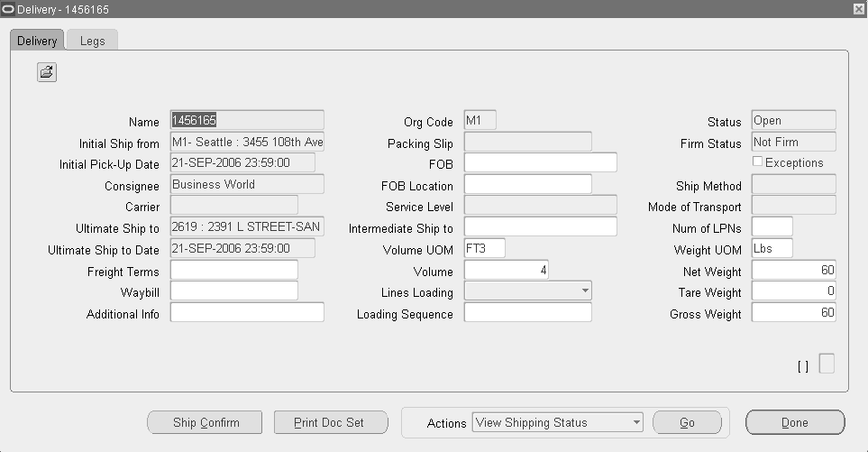Click the Consignee field Business World
The height and width of the screenshot is (452, 868).
pos(247,184)
